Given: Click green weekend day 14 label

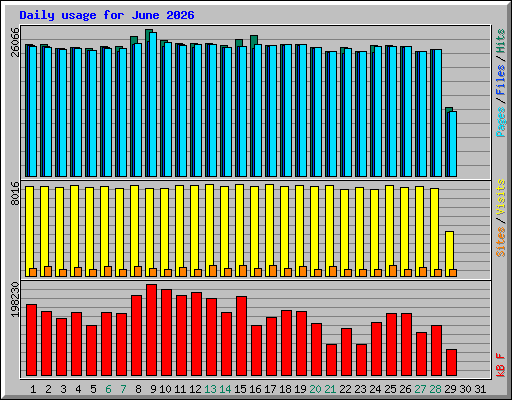Looking at the screenshot, I should (225, 389).
